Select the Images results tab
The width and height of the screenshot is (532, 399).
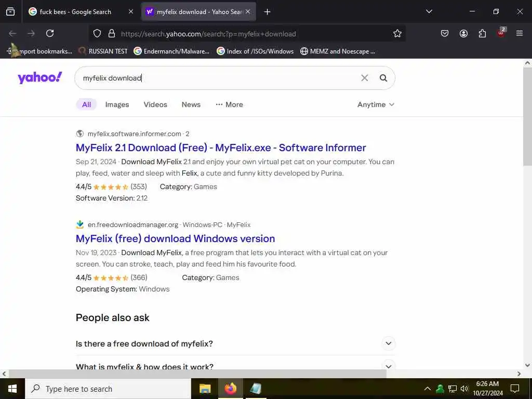point(117,104)
